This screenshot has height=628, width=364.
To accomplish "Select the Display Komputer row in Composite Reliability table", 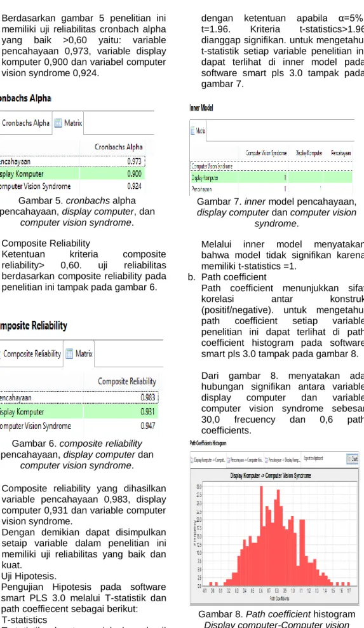I will 79,412.
